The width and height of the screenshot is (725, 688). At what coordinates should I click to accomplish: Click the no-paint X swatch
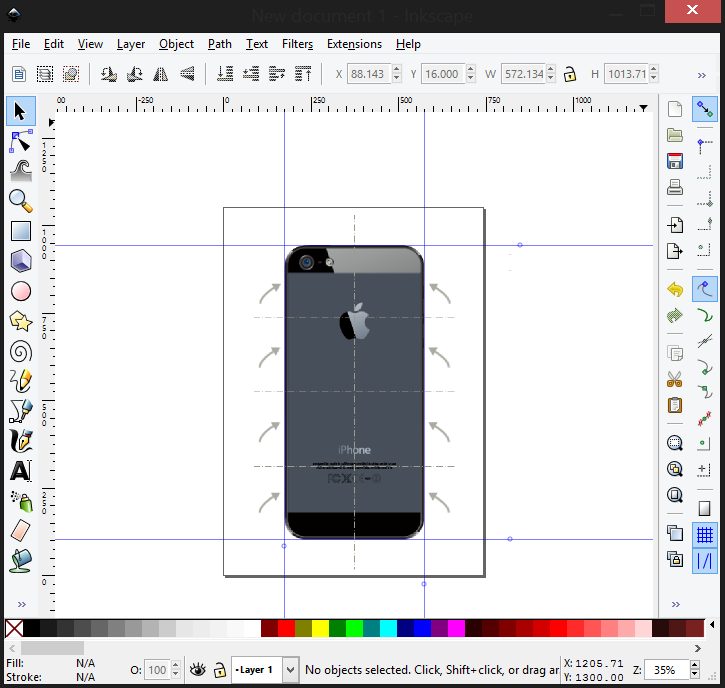point(14,628)
